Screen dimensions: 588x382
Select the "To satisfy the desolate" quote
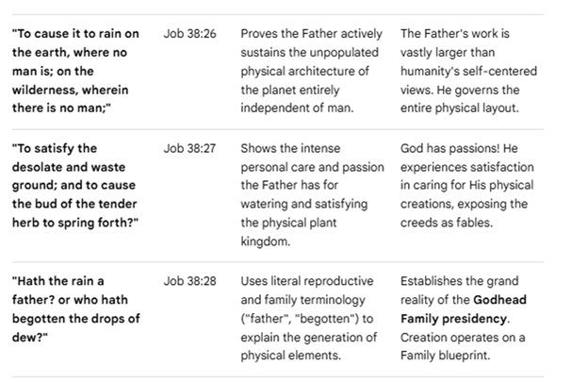point(75,186)
